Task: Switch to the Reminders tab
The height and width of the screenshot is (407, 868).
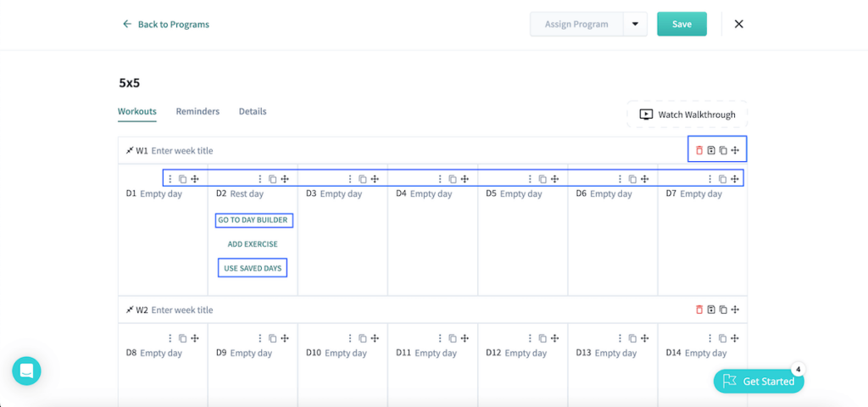Action: (198, 112)
